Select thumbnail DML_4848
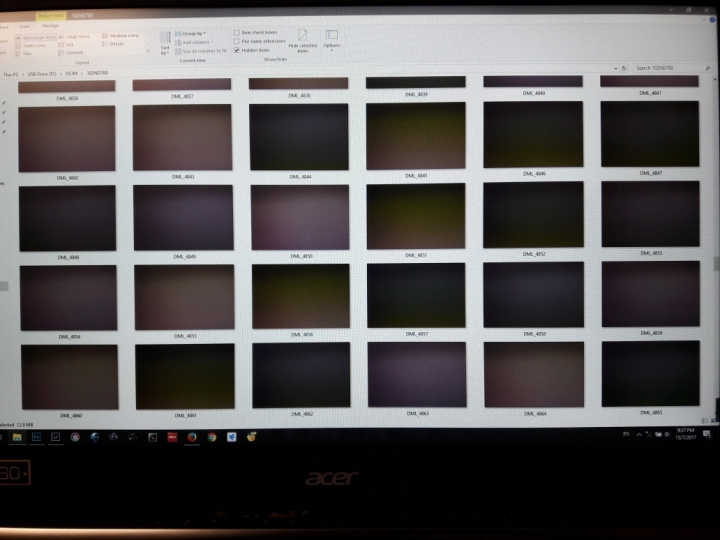720x540 pixels. pyautogui.click(x=68, y=219)
